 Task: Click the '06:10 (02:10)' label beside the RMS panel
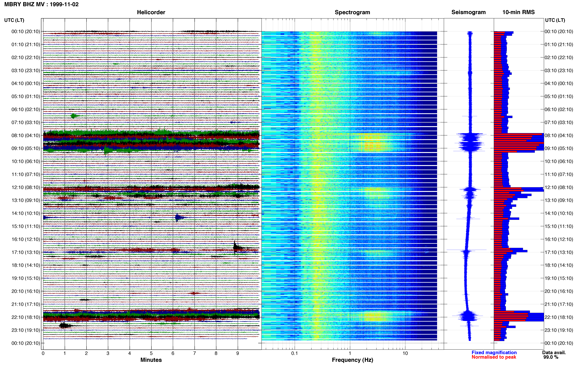[x=559, y=109]
